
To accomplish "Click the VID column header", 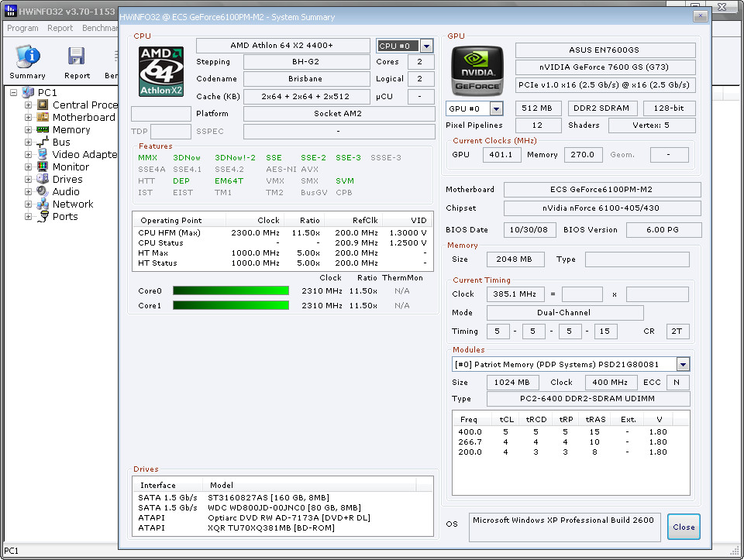I will [408, 220].
